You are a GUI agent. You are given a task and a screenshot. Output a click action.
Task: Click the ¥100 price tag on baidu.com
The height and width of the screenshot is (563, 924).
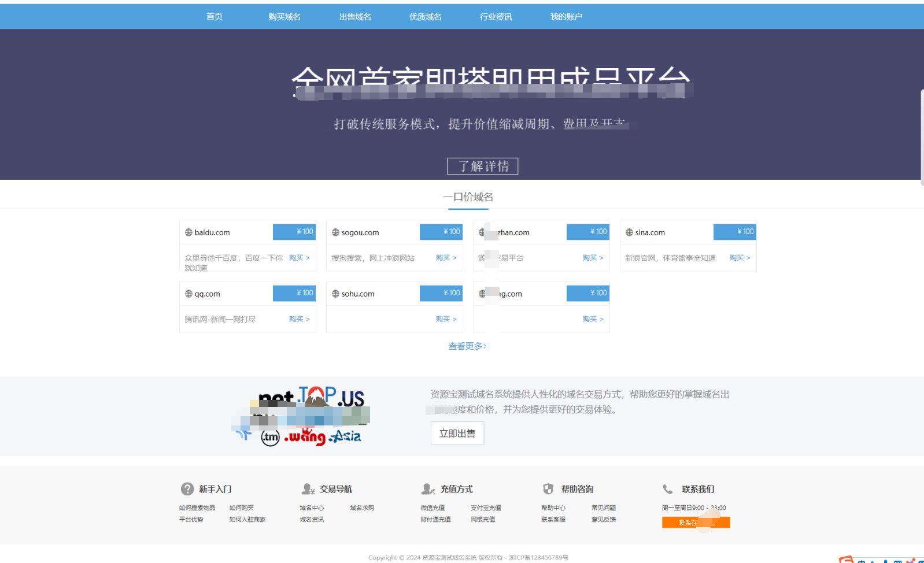pos(294,232)
